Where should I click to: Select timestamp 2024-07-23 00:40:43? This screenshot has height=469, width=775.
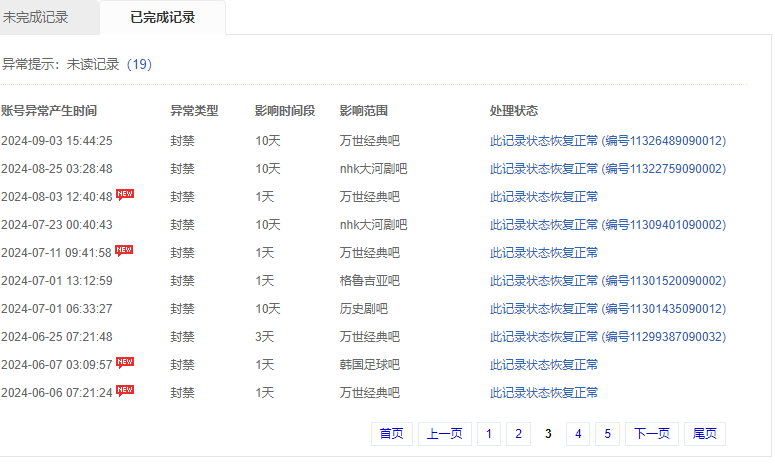coord(57,225)
